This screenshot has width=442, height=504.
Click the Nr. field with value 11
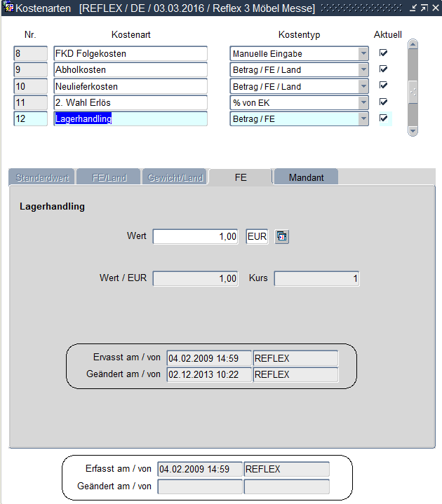[x=30, y=102]
